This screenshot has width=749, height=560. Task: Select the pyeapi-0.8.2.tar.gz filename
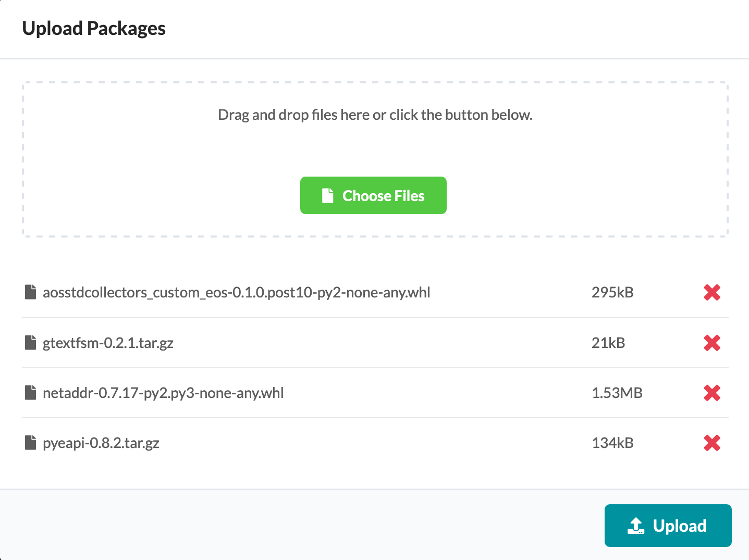(x=101, y=443)
